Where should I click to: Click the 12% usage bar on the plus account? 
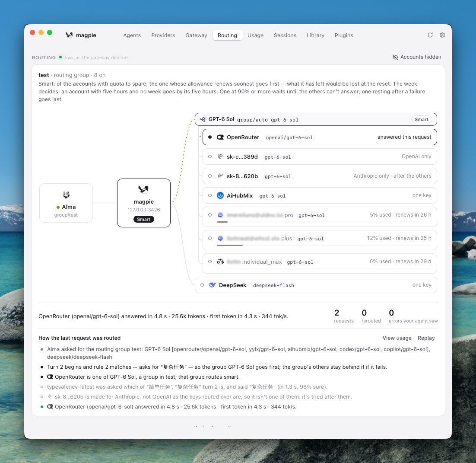coord(324,245)
